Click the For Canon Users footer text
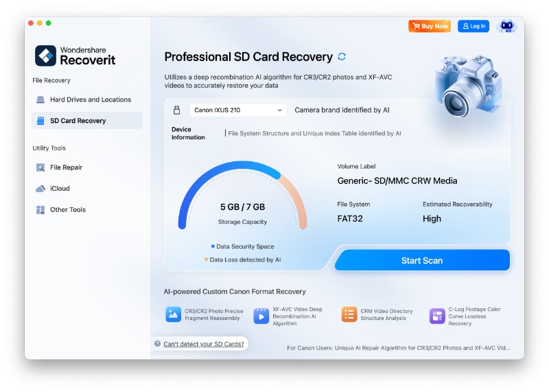 click(399, 348)
